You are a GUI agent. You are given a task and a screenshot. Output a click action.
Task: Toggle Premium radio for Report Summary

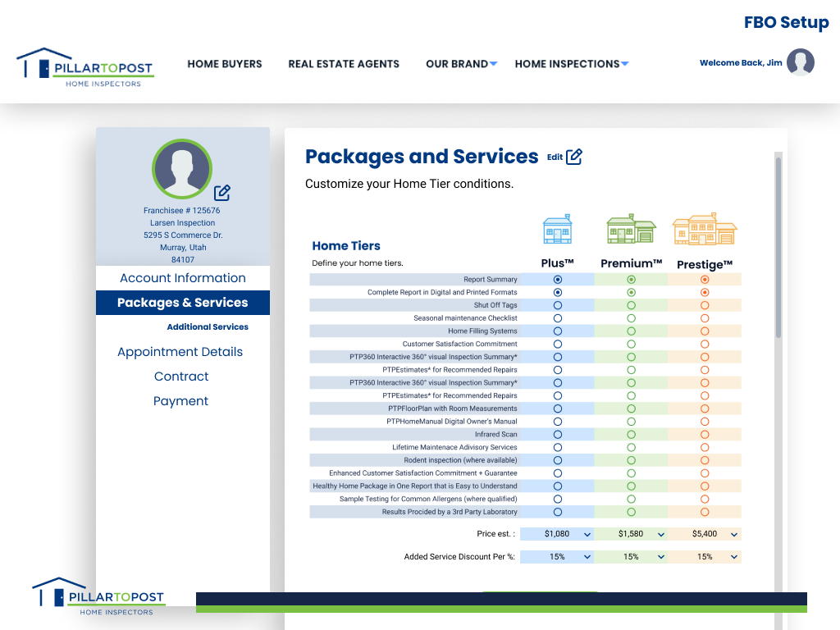(631, 280)
